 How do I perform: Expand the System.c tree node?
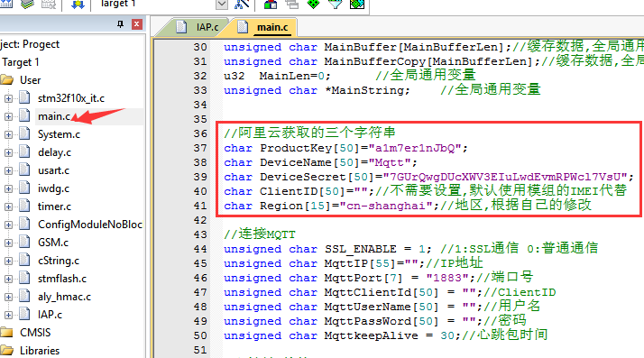[x=8, y=134]
